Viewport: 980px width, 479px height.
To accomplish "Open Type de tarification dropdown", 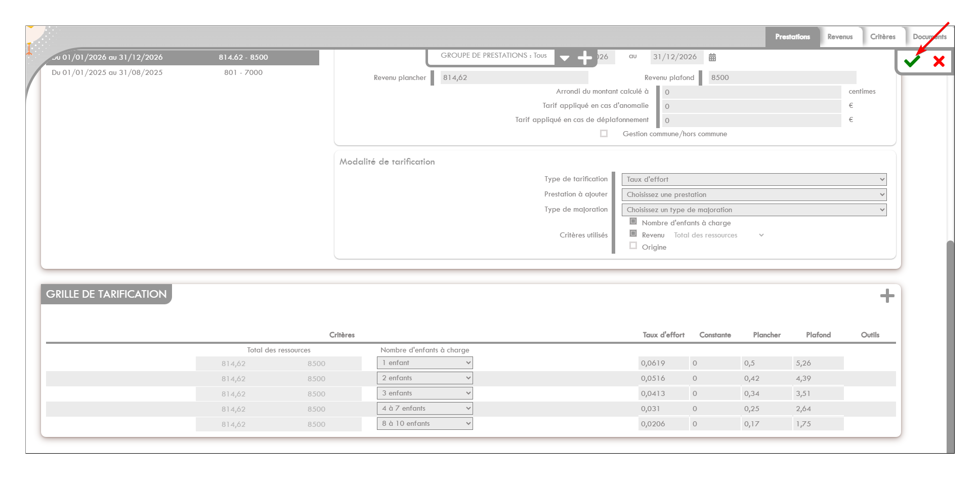I will (x=753, y=179).
